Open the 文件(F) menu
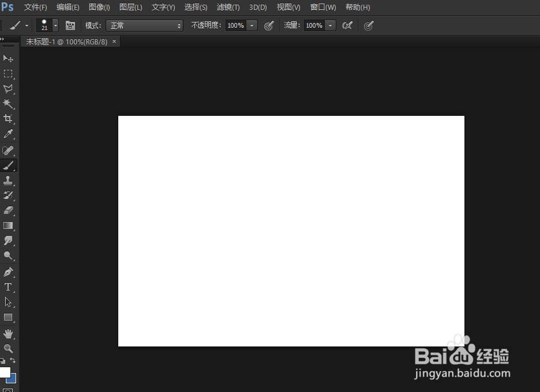The height and width of the screenshot is (392, 540). (35, 7)
